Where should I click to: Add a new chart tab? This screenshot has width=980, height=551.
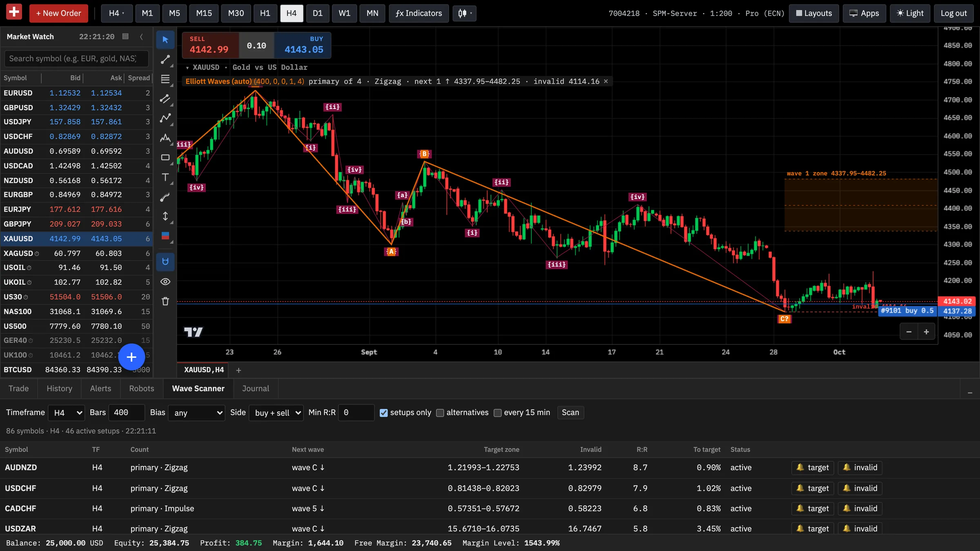(239, 370)
